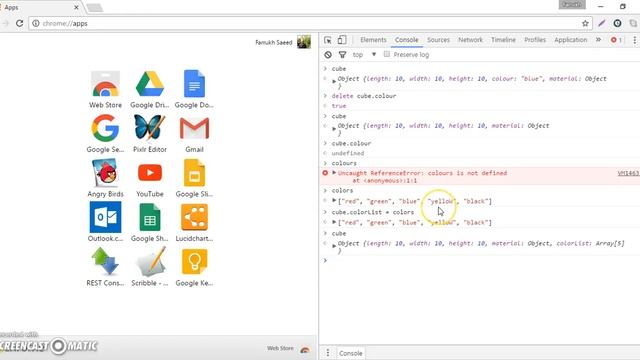Open the console drawer three-dot menu
The image size is (640, 360).
[328, 353]
